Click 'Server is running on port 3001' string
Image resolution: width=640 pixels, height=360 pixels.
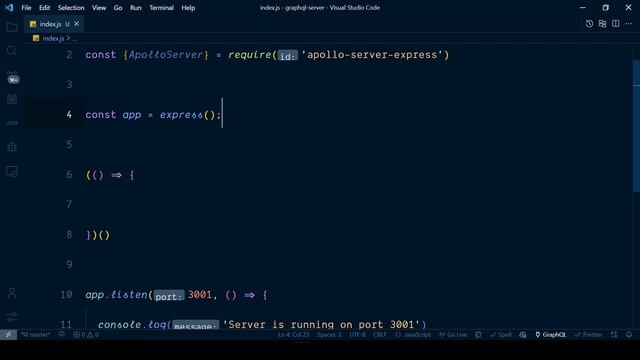321,324
